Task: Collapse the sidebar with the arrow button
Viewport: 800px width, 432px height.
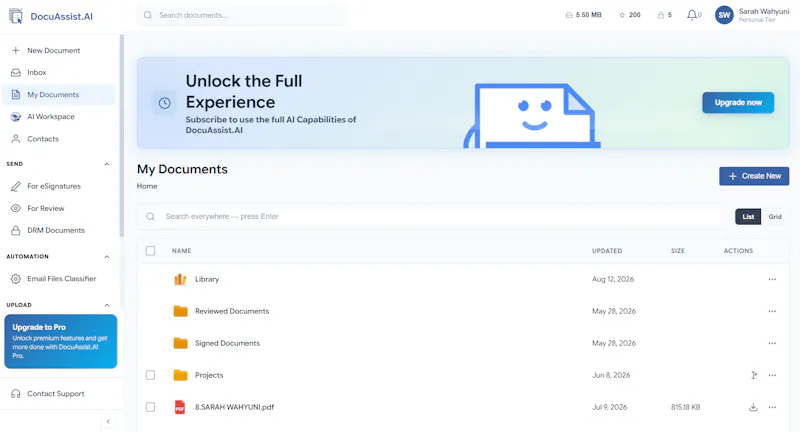Action: (x=108, y=422)
